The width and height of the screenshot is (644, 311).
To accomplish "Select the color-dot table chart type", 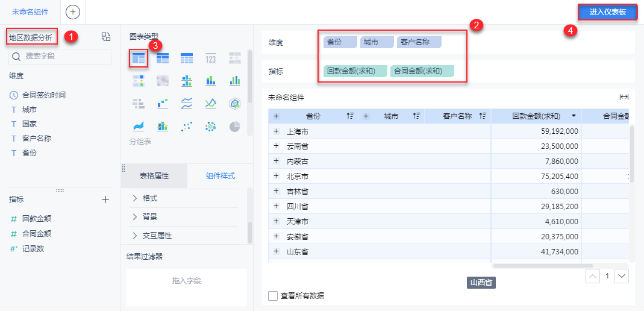I will [139, 81].
